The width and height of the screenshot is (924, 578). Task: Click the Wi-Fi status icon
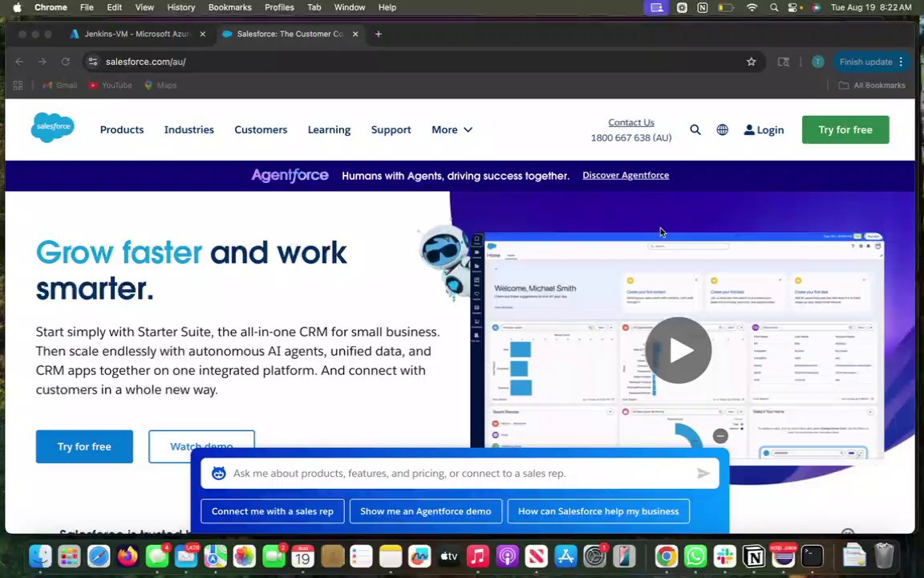point(752,8)
